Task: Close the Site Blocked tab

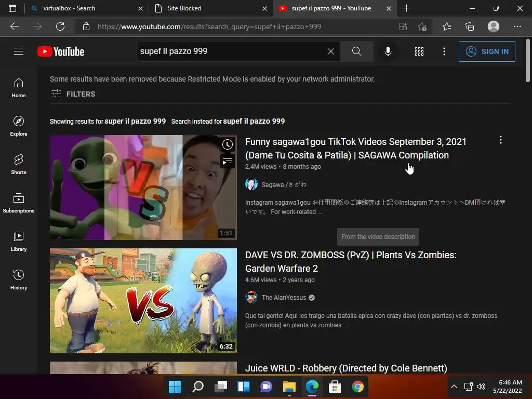Action: click(264, 8)
